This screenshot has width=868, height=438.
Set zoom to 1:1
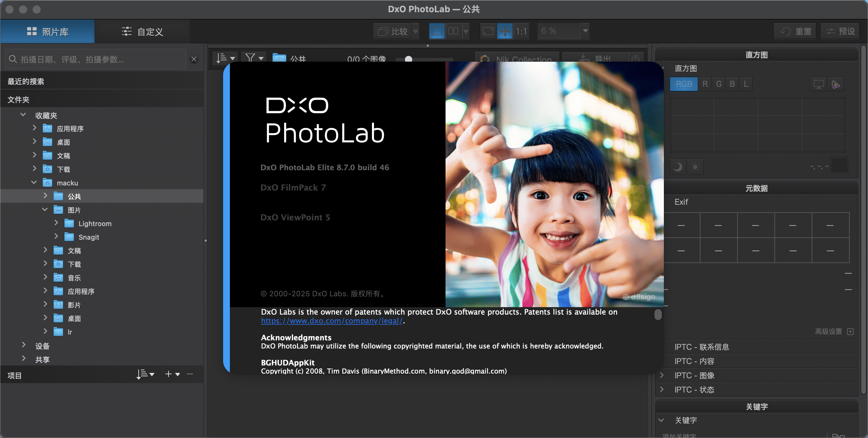click(x=521, y=31)
